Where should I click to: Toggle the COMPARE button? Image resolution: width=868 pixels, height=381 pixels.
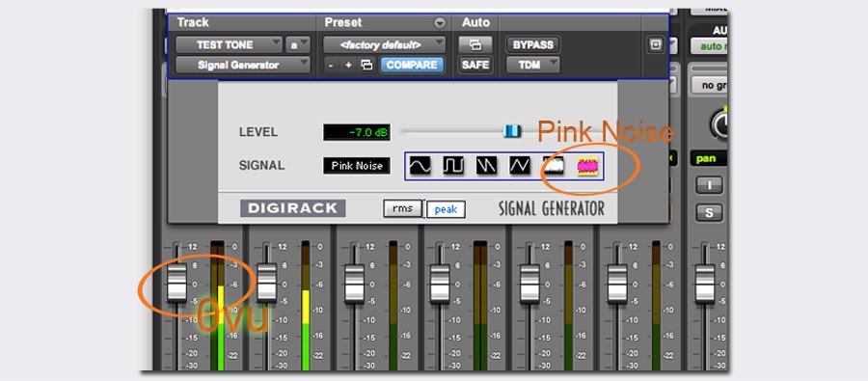(x=412, y=66)
